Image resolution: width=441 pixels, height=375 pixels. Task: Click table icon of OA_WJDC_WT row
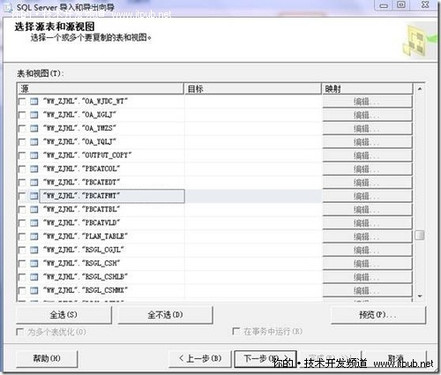coord(34,101)
